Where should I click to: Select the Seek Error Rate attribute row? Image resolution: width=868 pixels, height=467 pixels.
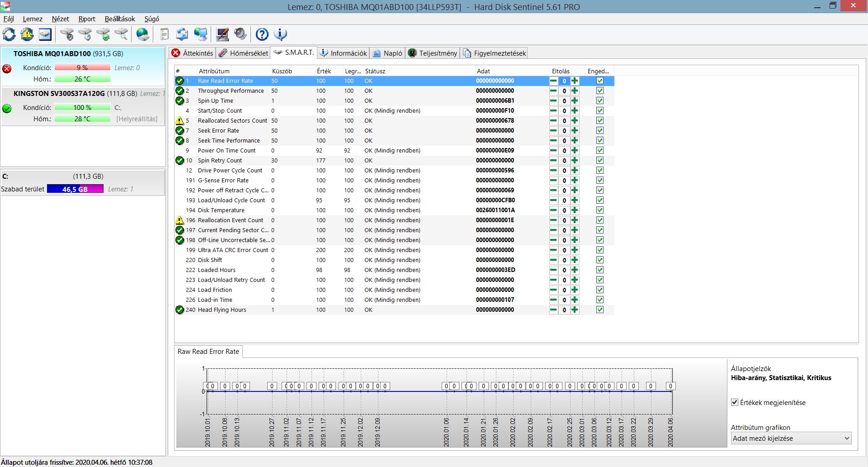coord(394,131)
